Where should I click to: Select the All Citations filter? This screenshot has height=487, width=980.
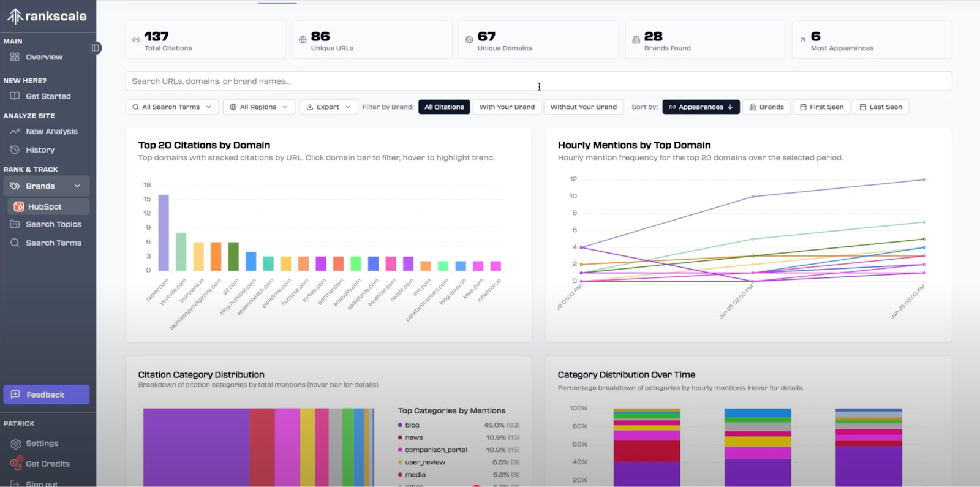[444, 107]
